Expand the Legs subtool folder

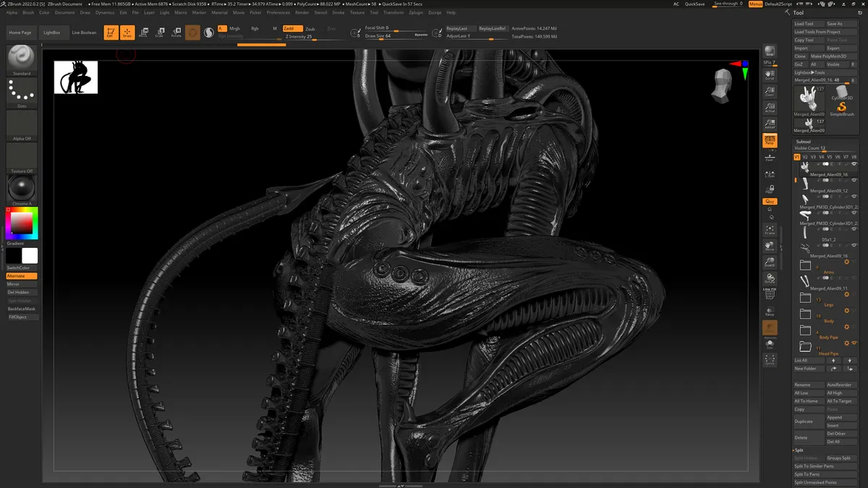coord(805,297)
